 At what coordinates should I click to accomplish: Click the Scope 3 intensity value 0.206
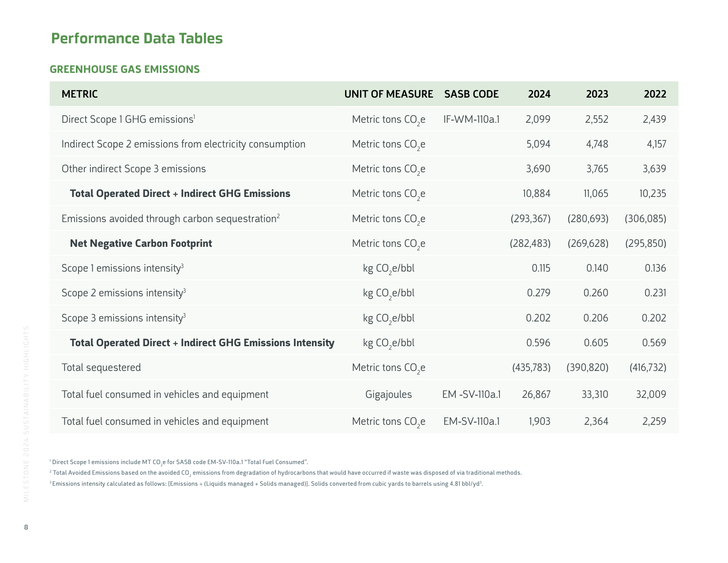pyautogui.click(x=596, y=318)
